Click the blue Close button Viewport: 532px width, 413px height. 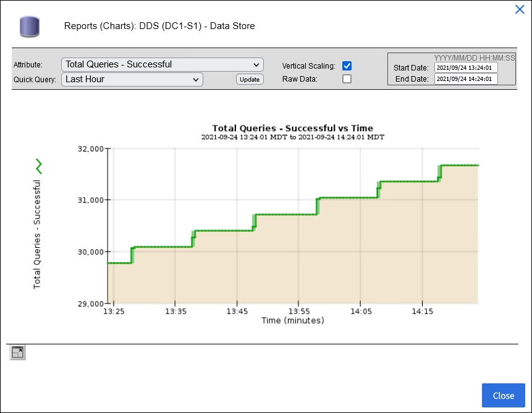click(x=503, y=396)
